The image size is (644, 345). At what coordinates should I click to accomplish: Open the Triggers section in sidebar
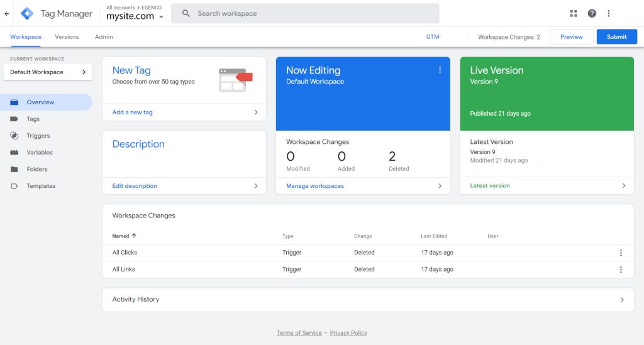tap(38, 136)
